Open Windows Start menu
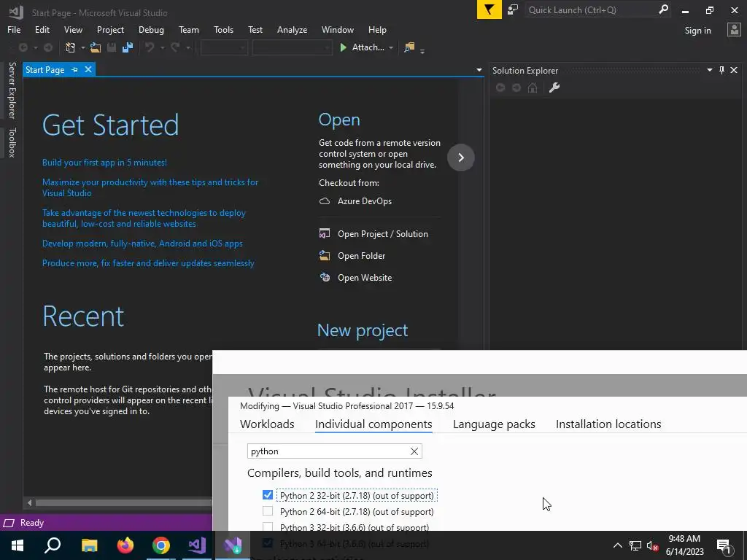Viewport: 747px width, 560px height. [18, 545]
